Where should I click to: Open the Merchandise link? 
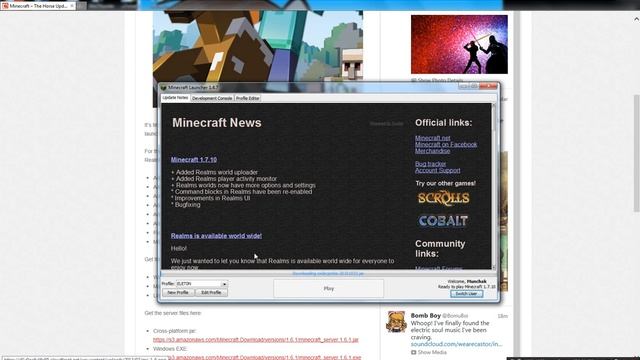point(433,151)
